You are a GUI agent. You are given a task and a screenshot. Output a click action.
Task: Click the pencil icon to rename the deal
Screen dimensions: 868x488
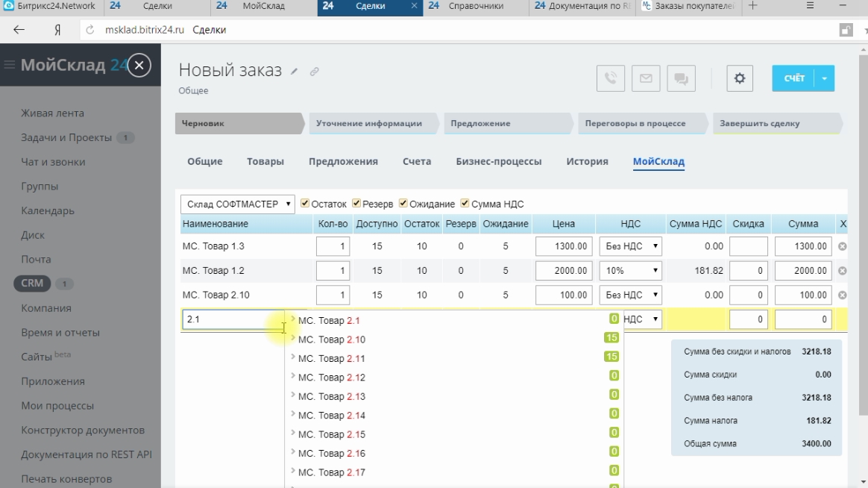pos(295,72)
